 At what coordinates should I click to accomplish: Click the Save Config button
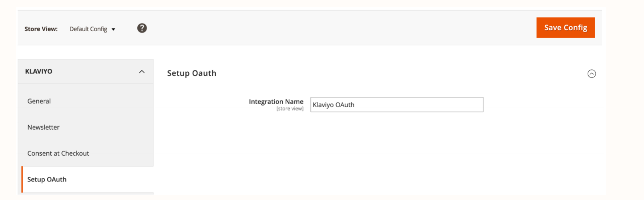coord(566,28)
